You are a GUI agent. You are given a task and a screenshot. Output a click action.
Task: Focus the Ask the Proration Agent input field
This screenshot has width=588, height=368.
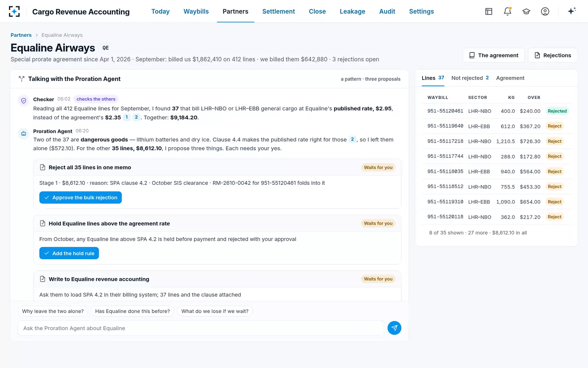[201, 328]
